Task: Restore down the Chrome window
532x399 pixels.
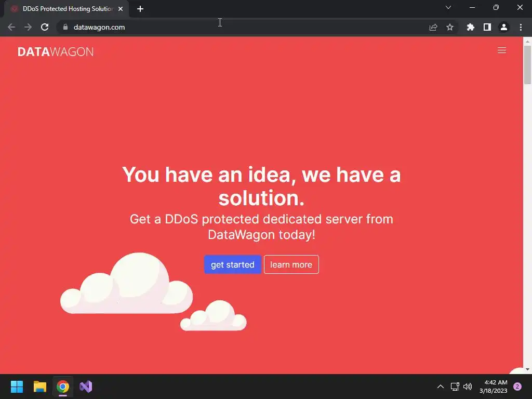Action: pos(496,7)
